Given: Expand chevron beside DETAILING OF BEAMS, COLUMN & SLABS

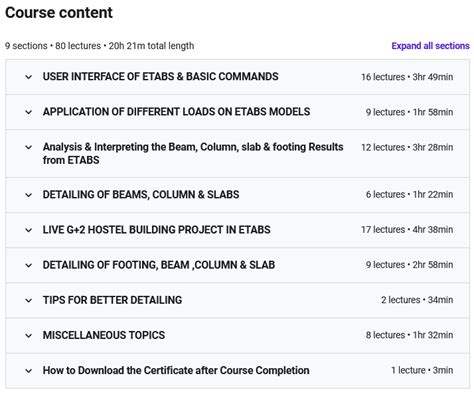Looking at the screenshot, I should [29, 195].
